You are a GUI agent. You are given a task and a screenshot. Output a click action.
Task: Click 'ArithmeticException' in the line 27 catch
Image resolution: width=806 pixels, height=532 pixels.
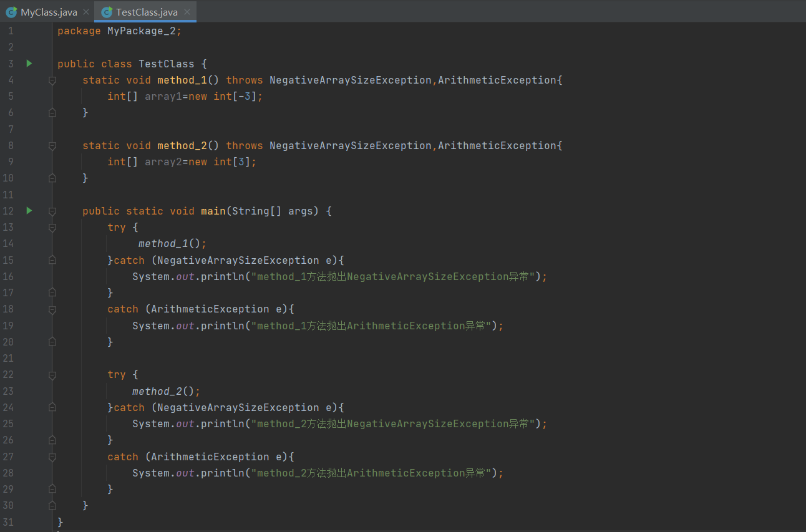pyautogui.click(x=210, y=457)
